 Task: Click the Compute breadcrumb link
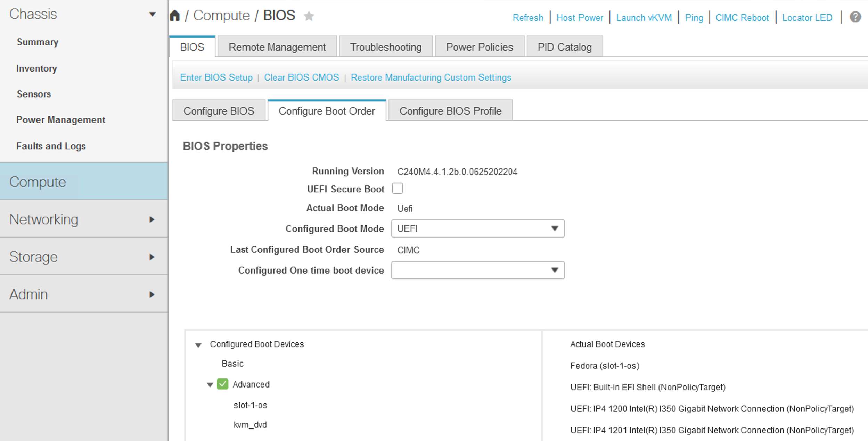pyautogui.click(x=221, y=16)
